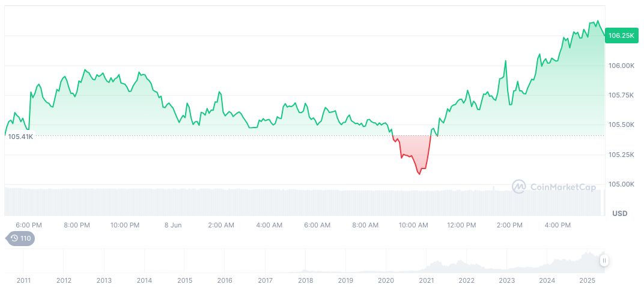Click the 10:00 AM time axis label

(413, 225)
